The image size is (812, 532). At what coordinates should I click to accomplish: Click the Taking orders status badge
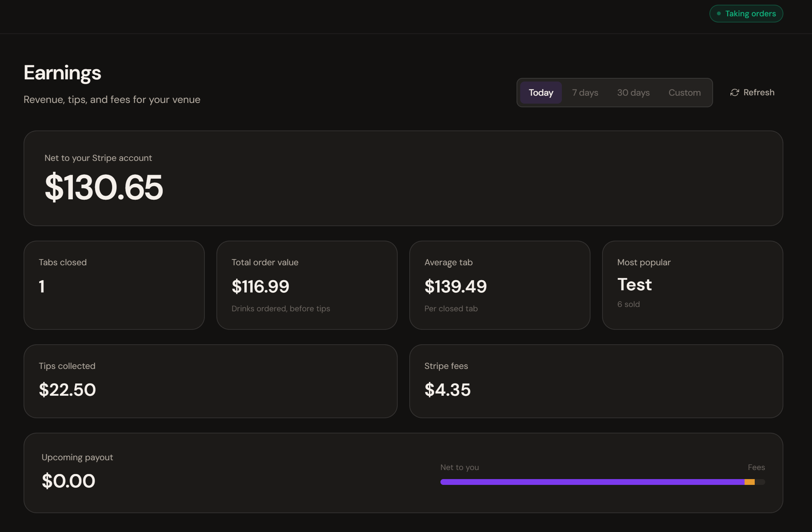pos(746,14)
